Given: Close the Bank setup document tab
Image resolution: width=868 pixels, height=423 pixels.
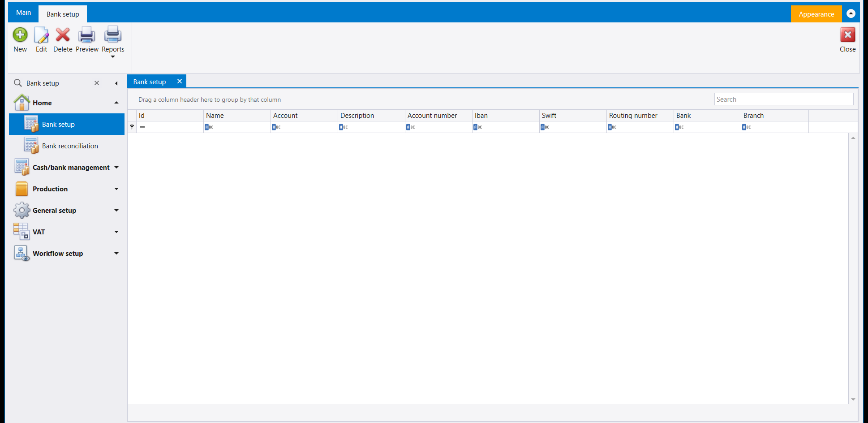Looking at the screenshot, I should (x=180, y=81).
